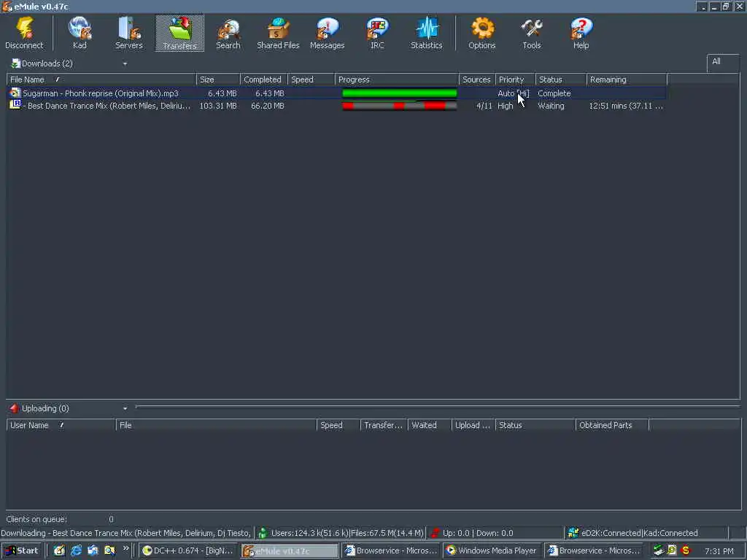This screenshot has height=560, width=747.
Task: Open Shared Files view
Action: (x=278, y=33)
